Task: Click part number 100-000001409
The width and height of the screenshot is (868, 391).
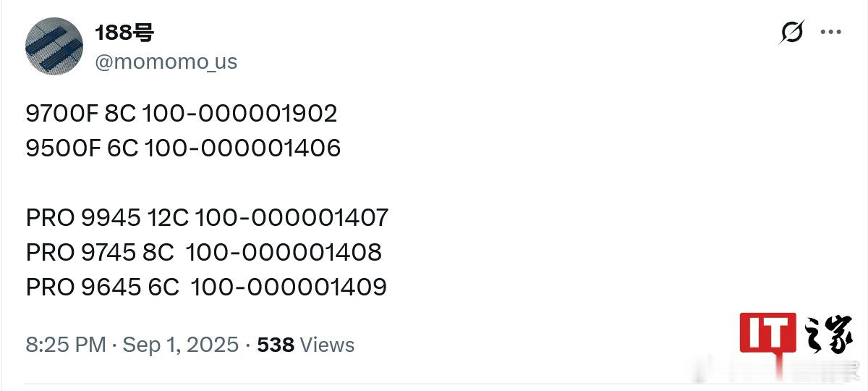Action: click(x=289, y=287)
